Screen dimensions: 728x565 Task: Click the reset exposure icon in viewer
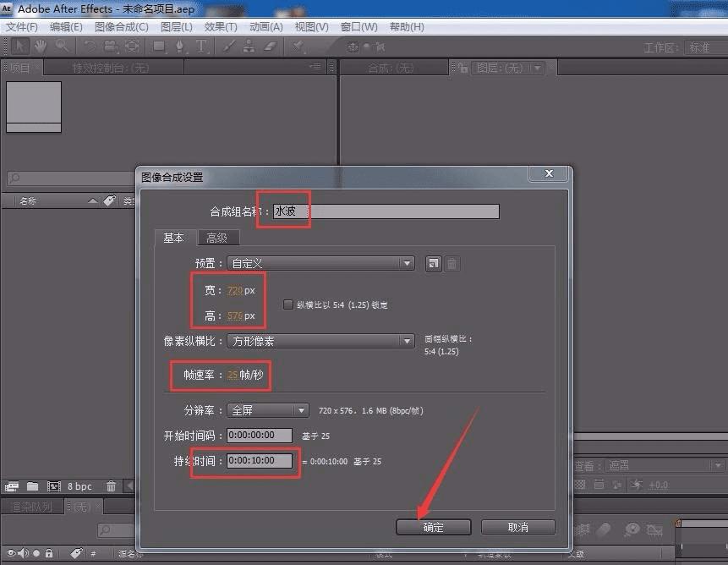click(x=637, y=485)
